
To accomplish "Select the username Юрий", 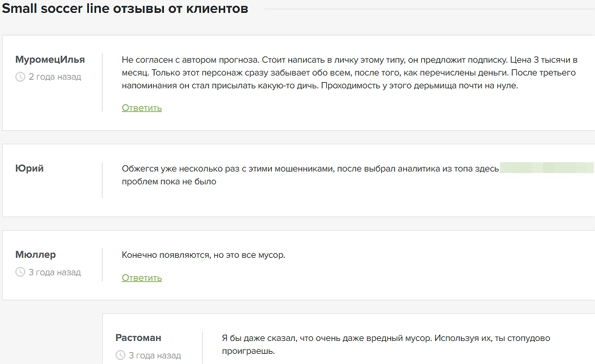I will pos(29,167).
